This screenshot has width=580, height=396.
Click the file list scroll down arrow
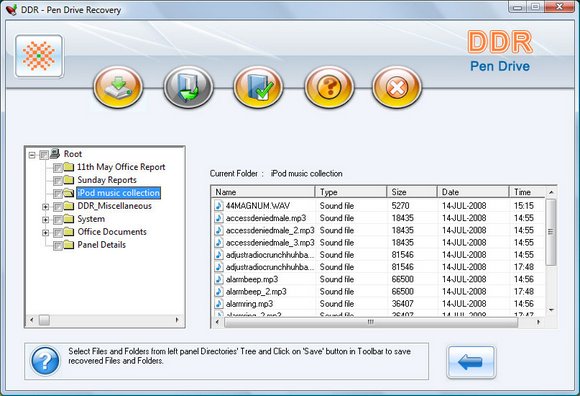pyautogui.click(x=551, y=310)
